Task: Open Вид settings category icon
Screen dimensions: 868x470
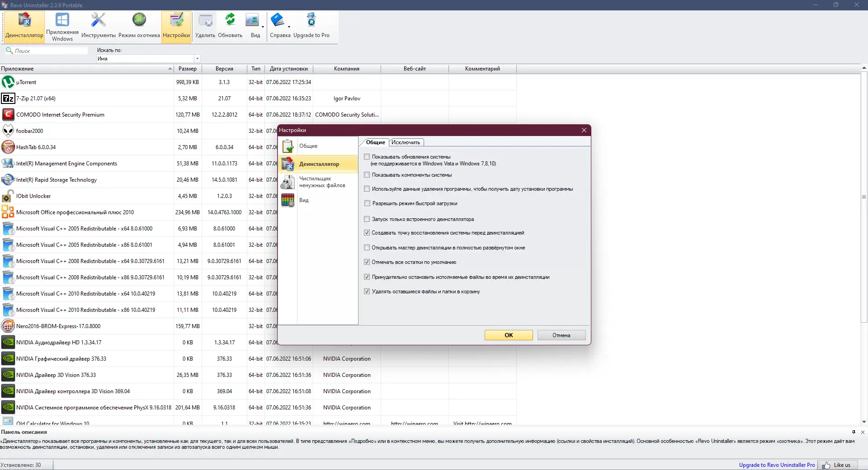Action: (288, 200)
